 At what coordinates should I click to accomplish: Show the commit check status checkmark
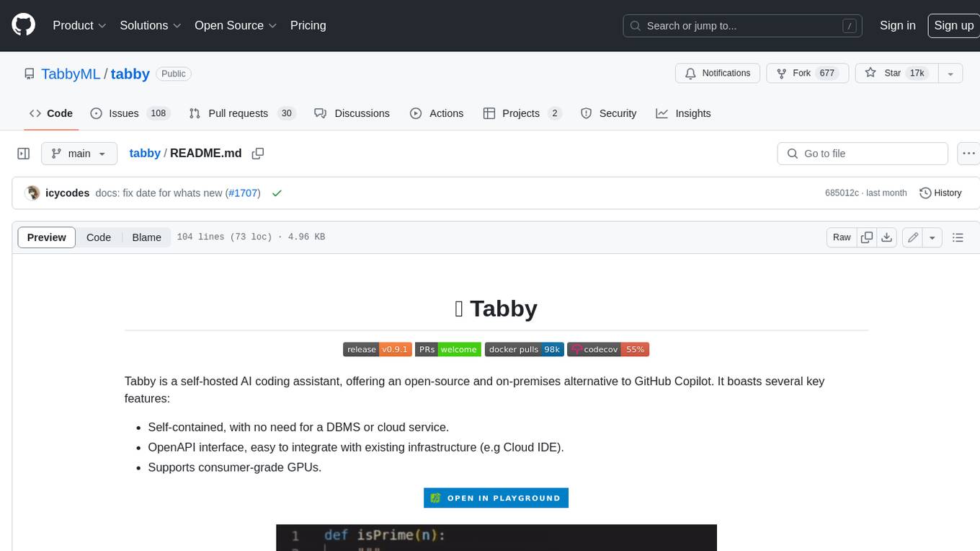[277, 193]
